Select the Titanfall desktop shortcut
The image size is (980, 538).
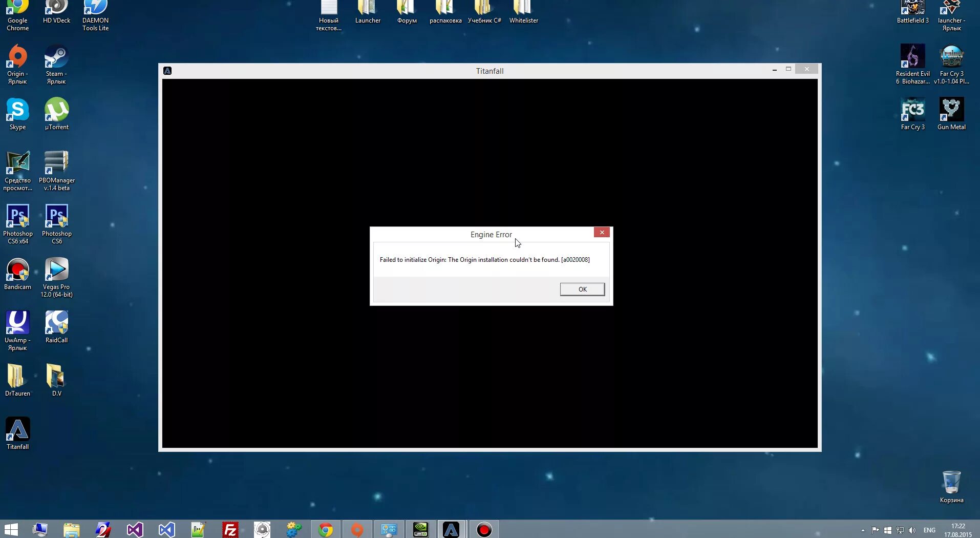point(17,433)
